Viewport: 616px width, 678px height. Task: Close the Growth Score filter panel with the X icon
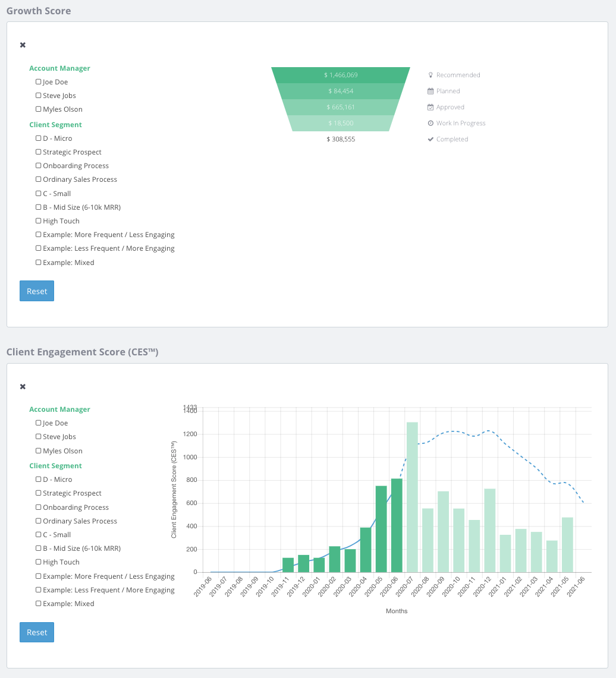pyautogui.click(x=23, y=45)
